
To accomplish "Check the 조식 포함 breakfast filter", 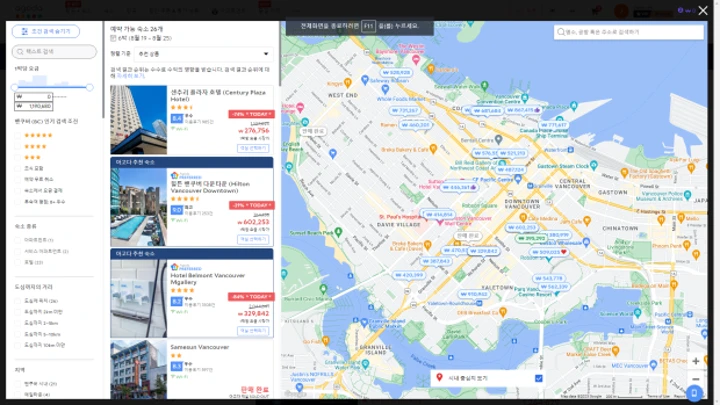I will [x=17, y=169].
